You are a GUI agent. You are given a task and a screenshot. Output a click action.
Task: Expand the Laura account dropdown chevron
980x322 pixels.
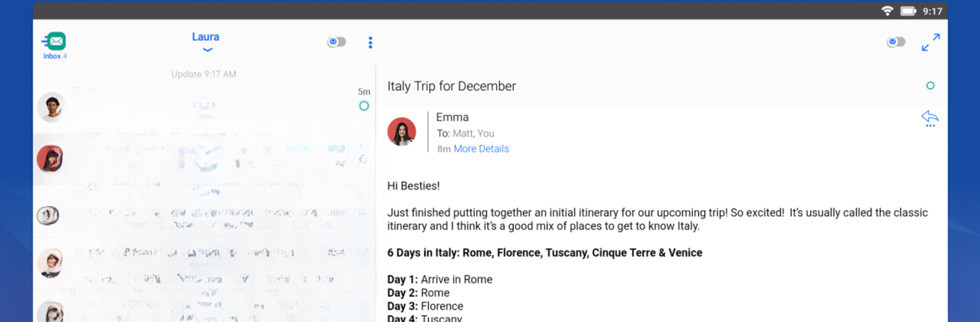[x=207, y=50]
